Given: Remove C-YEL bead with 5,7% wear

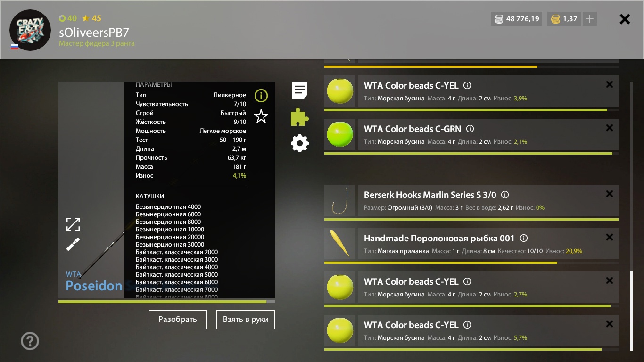Looking at the screenshot, I should coord(610,324).
